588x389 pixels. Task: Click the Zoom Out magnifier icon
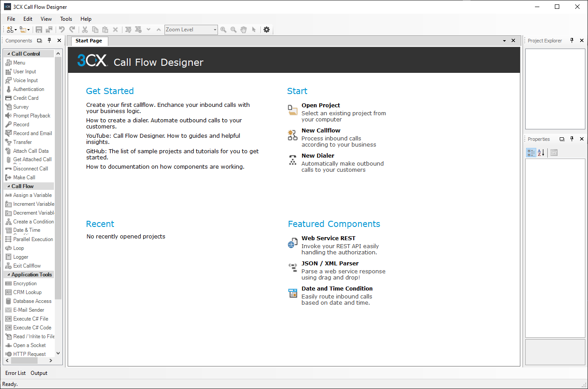233,30
